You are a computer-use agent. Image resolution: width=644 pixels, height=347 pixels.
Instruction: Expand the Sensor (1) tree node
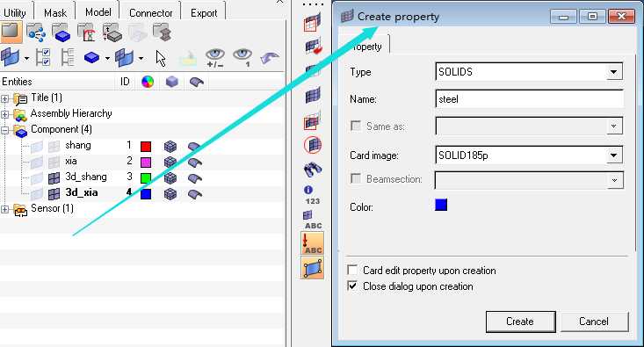[4, 209]
